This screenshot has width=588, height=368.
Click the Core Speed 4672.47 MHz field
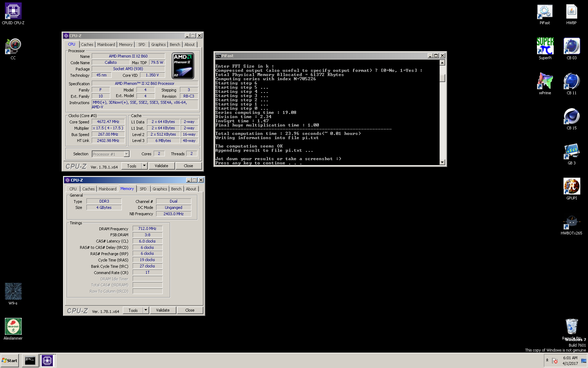point(108,122)
